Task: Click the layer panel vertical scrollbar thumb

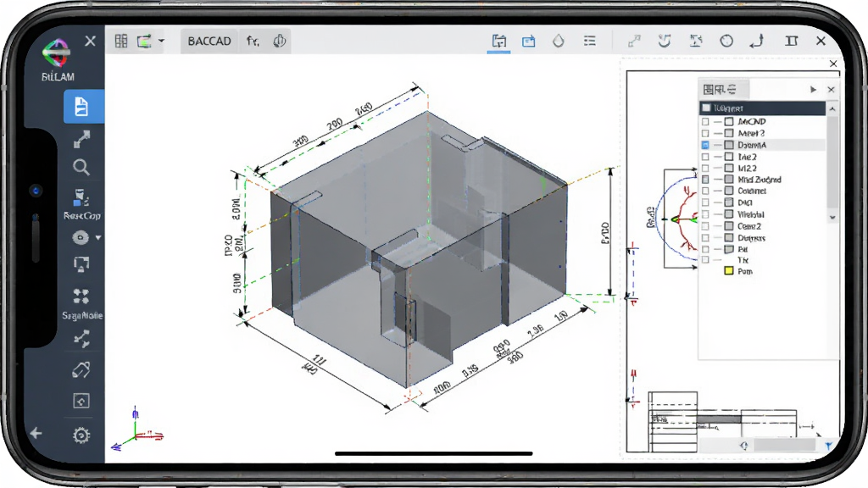Action: (832, 162)
